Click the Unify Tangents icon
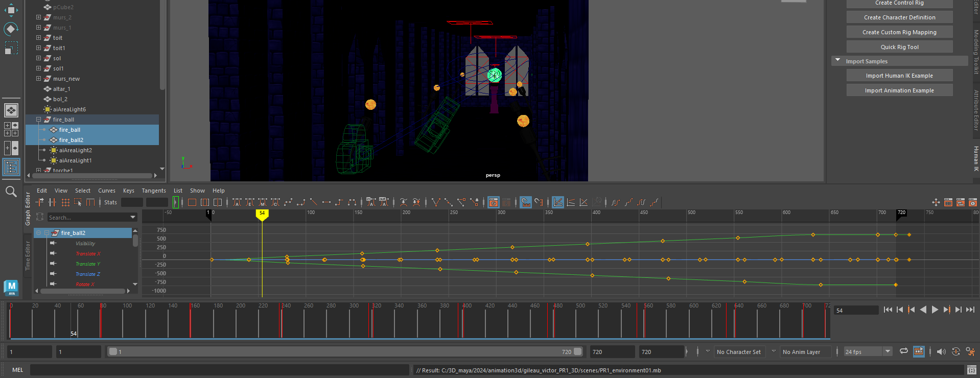This screenshot has width=980, height=378. (449, 202)
